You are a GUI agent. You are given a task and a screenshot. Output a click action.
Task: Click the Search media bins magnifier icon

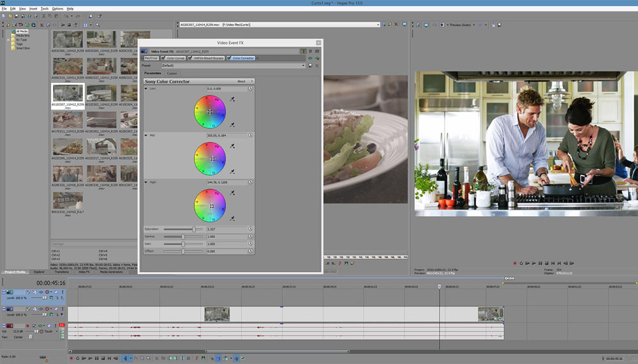click(x=98, y=25)
